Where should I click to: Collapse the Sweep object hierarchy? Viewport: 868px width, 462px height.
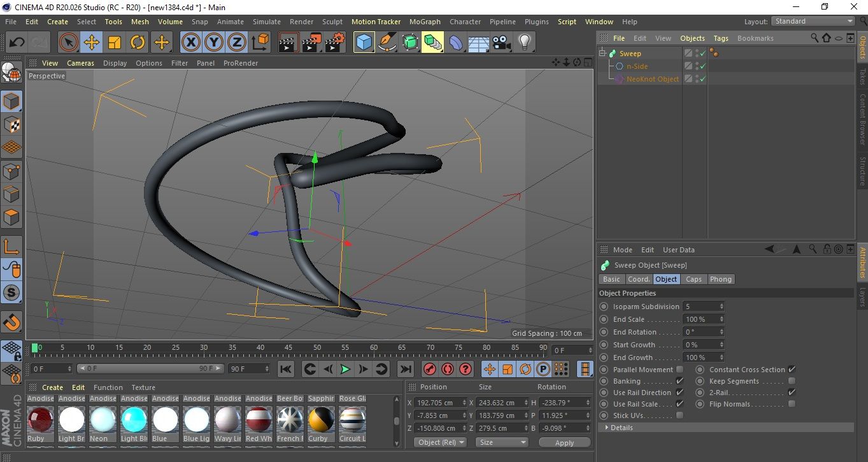(x=602, y=54)
